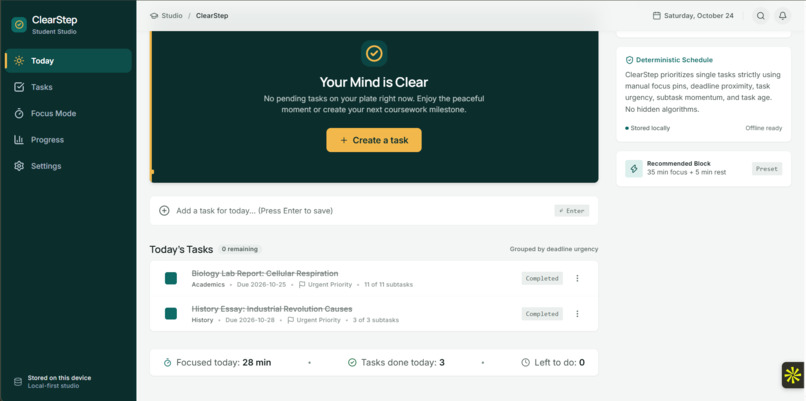Click the clock icon by Left to do
The width and height of the screenshot is (806, 401).
click(525, 362)
